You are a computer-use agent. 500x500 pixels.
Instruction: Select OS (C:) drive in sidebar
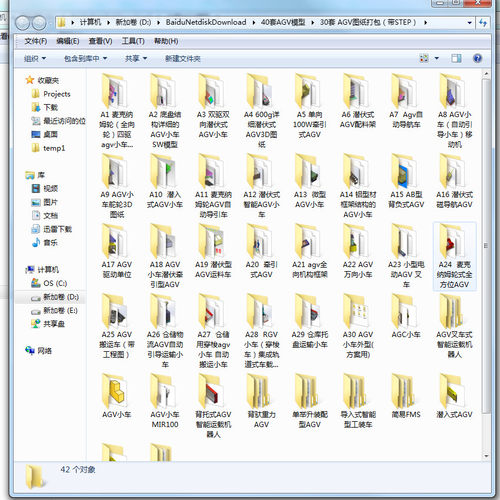click(55, 283)
